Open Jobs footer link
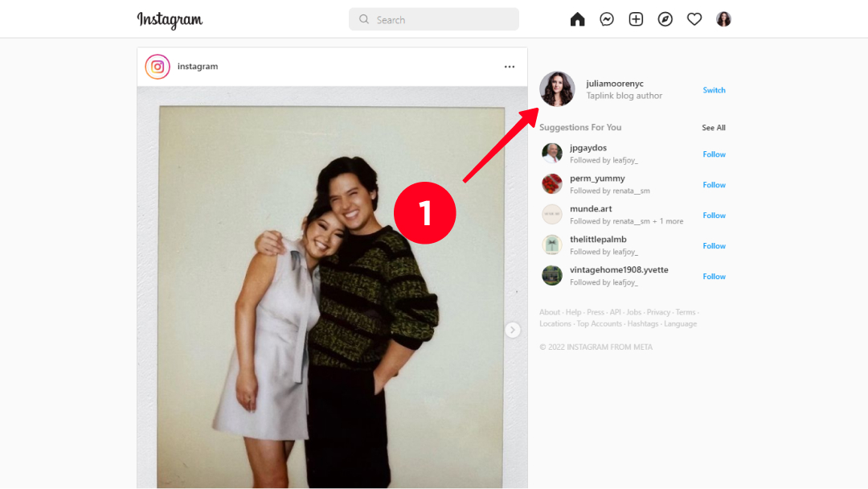The height and width of the screenshot is (489, 868). [634, 312]
